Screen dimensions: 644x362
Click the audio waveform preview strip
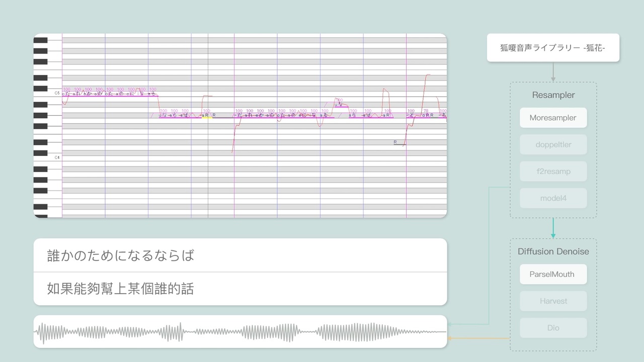(240, 332)
